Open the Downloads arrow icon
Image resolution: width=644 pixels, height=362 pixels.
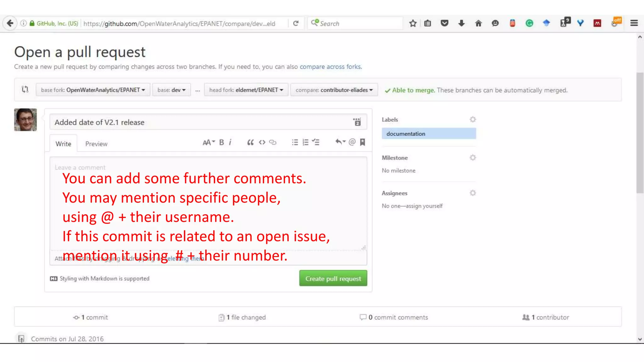[x=461, y=23]
